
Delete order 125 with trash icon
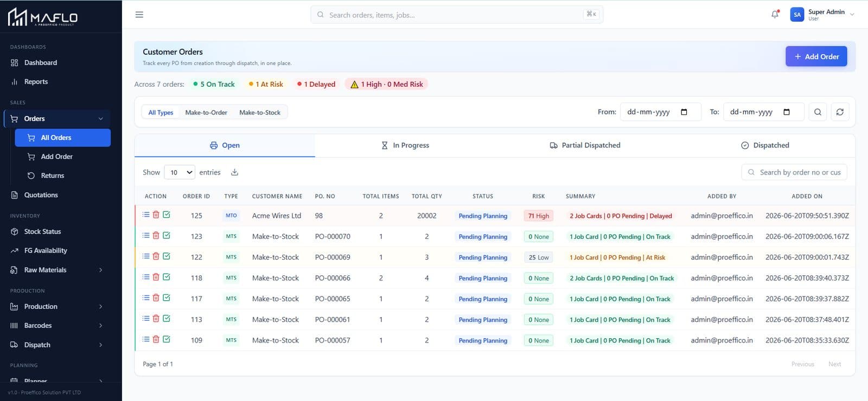tap(156, 215)
